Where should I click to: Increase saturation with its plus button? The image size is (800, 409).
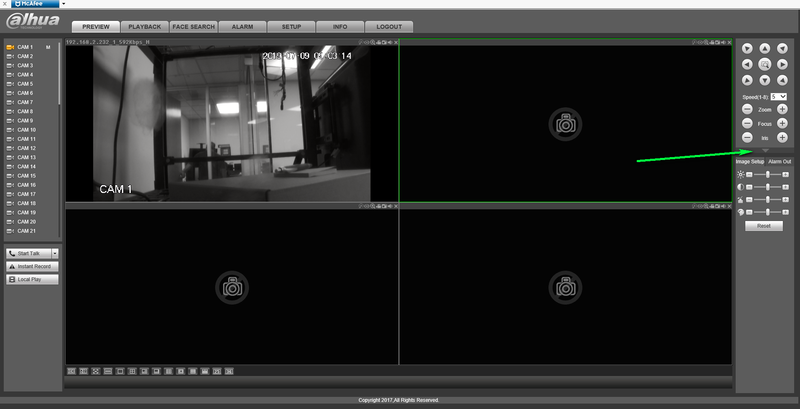(x=785, y=199)
